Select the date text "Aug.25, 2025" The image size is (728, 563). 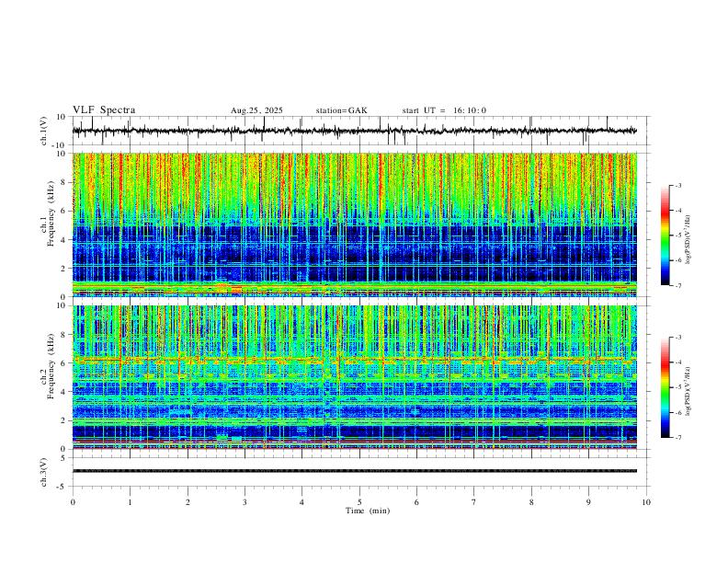pyautogui.click(x=256, y=110)
